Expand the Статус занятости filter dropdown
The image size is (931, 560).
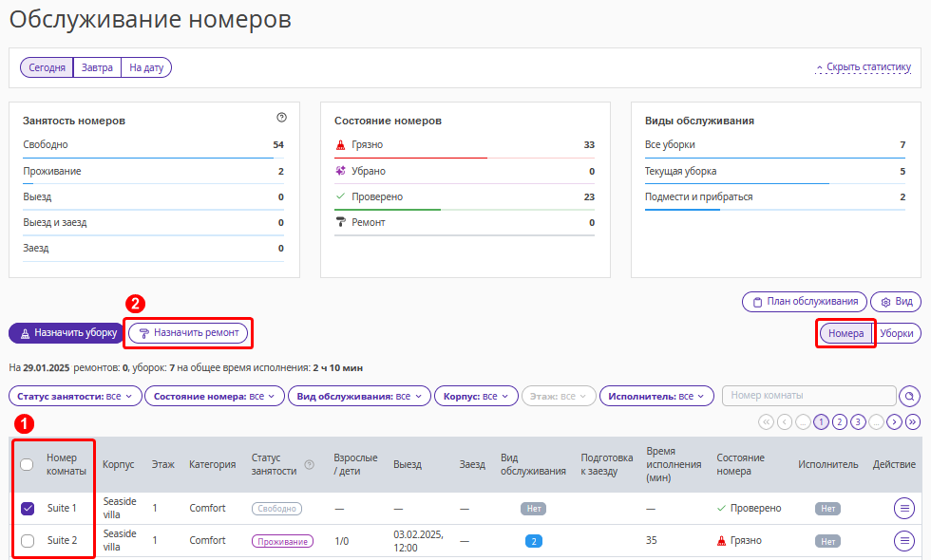[x=75, y=396]
